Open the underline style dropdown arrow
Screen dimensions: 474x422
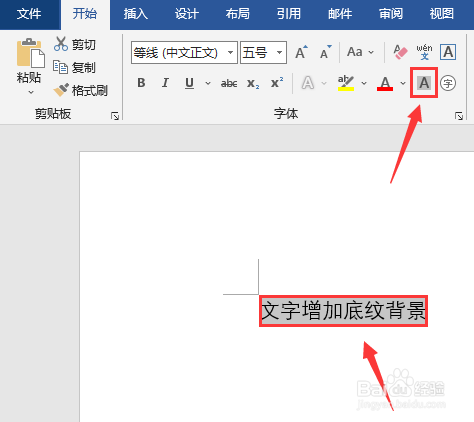click(208, 83)
